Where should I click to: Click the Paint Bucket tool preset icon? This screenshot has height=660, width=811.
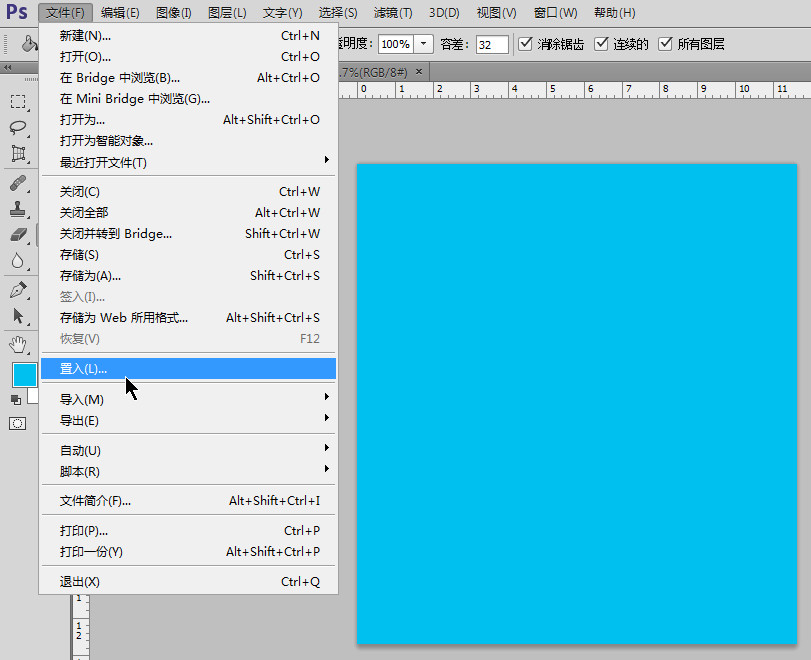(x=29, y=44)
